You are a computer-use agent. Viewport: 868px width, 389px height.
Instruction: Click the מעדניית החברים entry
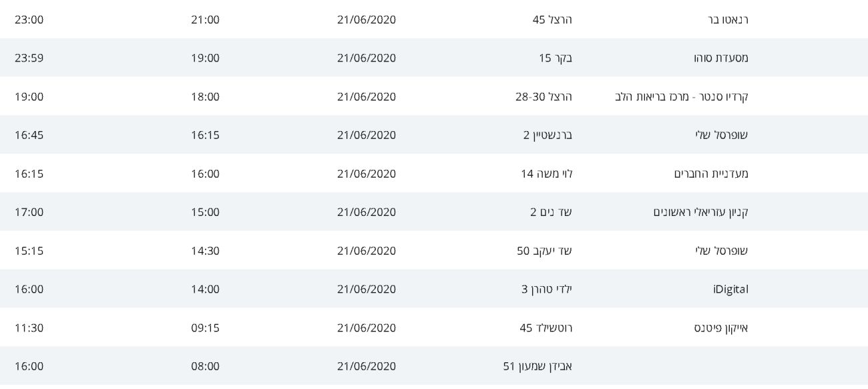[711, 174]
